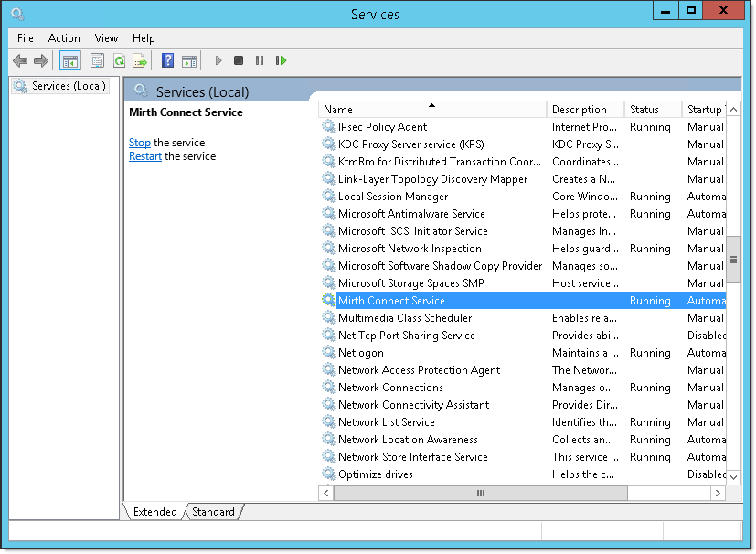Click the gear icon beside Mirth Connect Service
Screen dimensions: 756x554
[x=329, y=301]
